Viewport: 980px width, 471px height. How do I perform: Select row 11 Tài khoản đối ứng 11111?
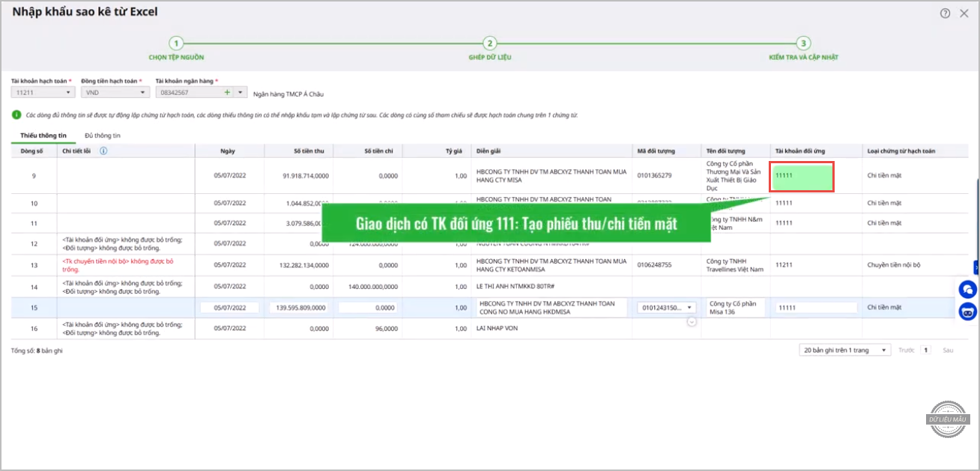click(x=784, y=222)
